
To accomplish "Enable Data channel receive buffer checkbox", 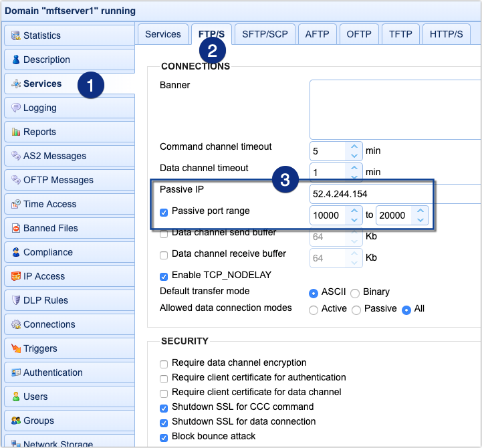I will [x=164, y=255].
